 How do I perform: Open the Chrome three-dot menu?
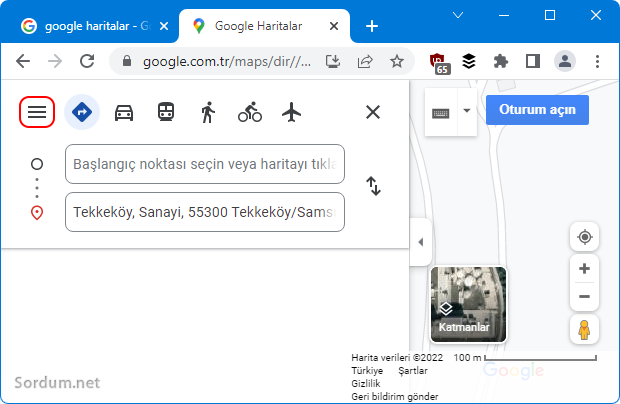coord(597,61)
